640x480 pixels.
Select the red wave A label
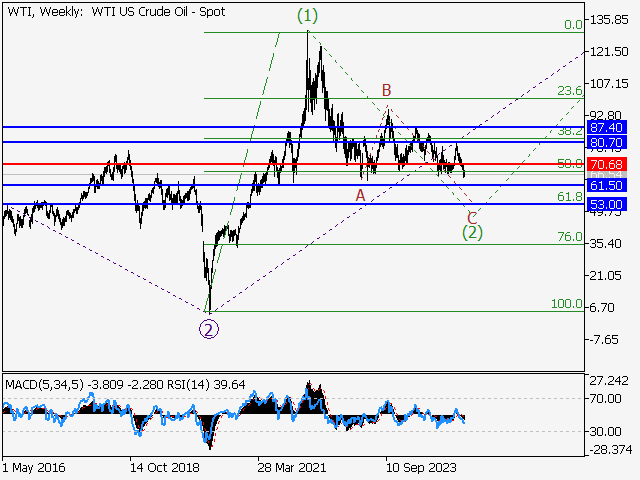(x=360, y=195)
